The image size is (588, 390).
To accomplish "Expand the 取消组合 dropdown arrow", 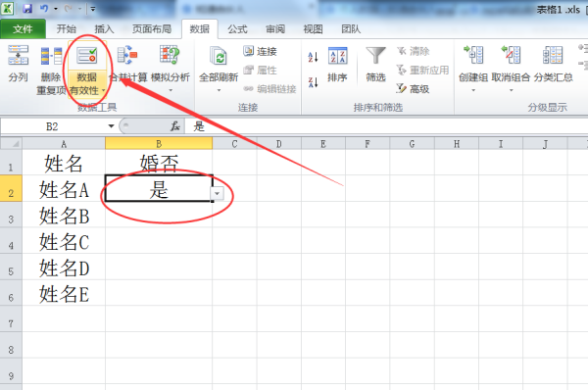I will point(512,90).
